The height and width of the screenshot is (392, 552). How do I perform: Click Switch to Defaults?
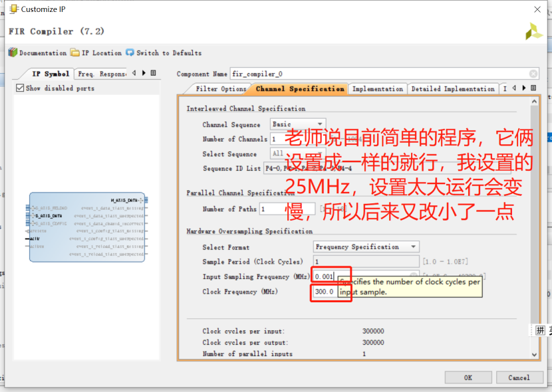[x=164, y=52]
